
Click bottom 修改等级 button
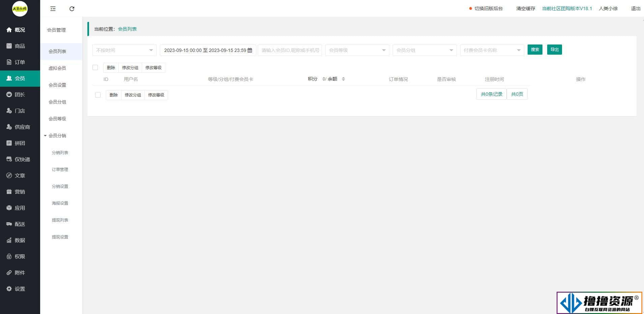(x=156, y=95)
